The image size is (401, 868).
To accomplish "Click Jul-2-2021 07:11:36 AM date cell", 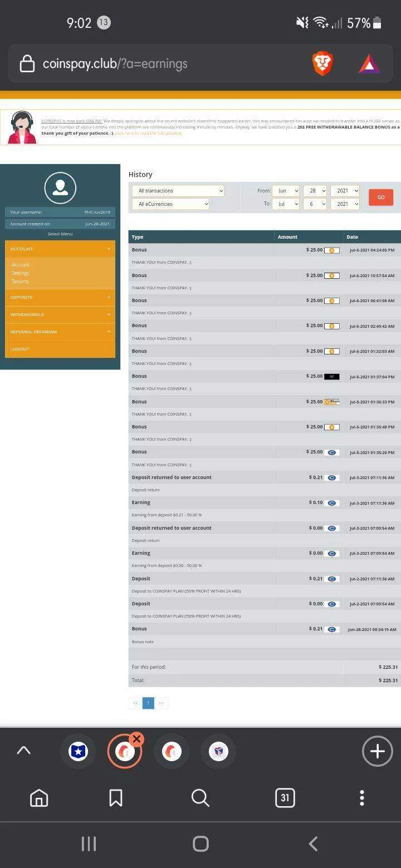I will pyautogui.click(x=372, y=579).
